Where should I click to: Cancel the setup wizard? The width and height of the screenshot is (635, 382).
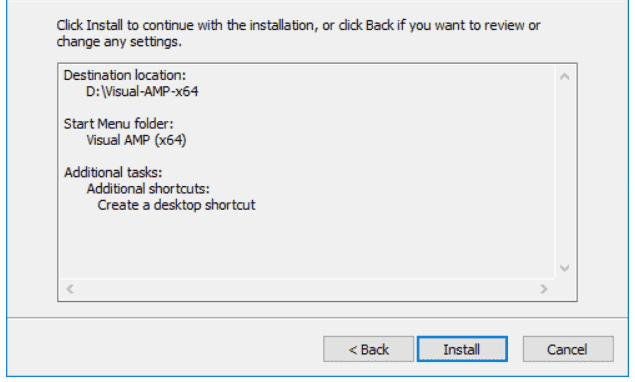[568, 349]
